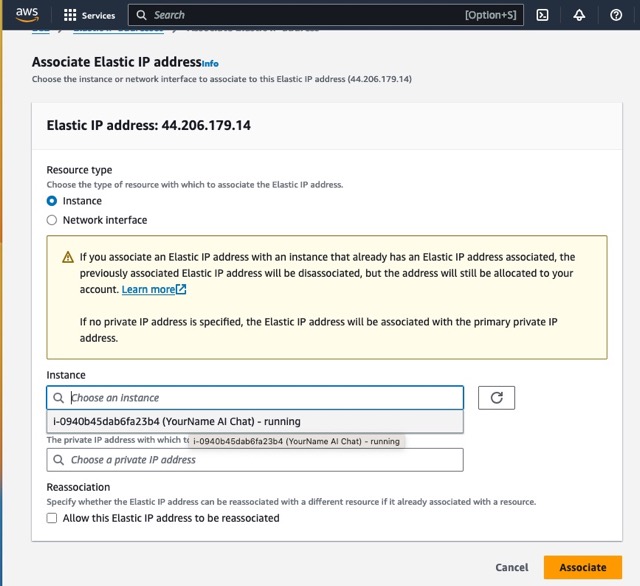Click the top Search bar

pyautogui.click(x=326, y=15)
